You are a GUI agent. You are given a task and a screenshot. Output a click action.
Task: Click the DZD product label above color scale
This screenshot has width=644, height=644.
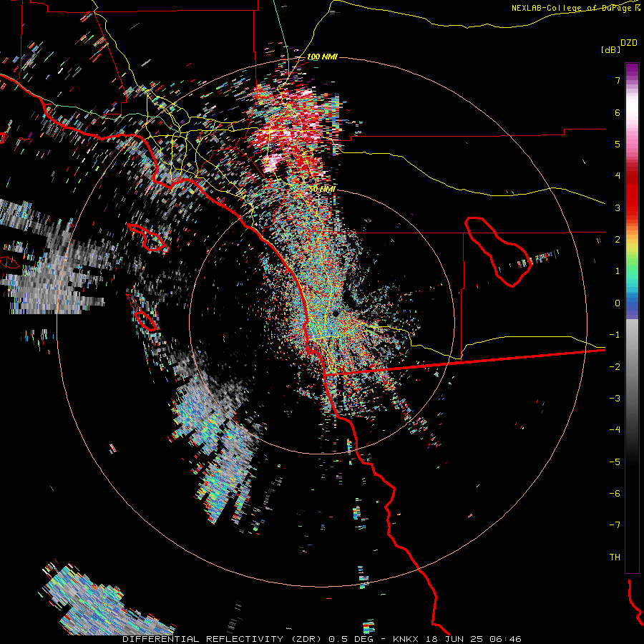[629, 43]
